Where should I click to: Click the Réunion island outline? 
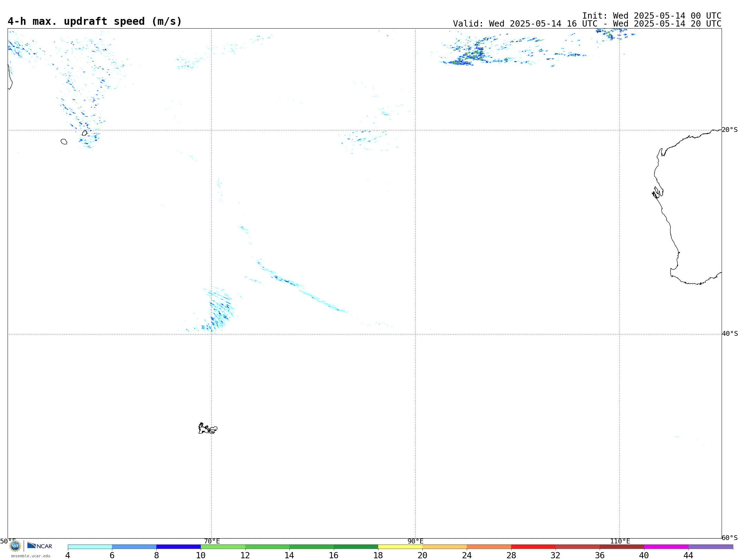click(64, 142)
